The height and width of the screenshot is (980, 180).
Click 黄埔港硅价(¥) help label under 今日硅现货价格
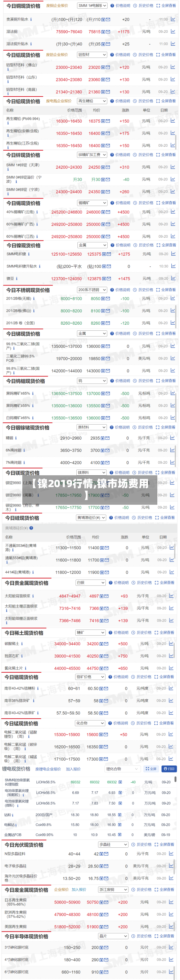tap(19, 528)
